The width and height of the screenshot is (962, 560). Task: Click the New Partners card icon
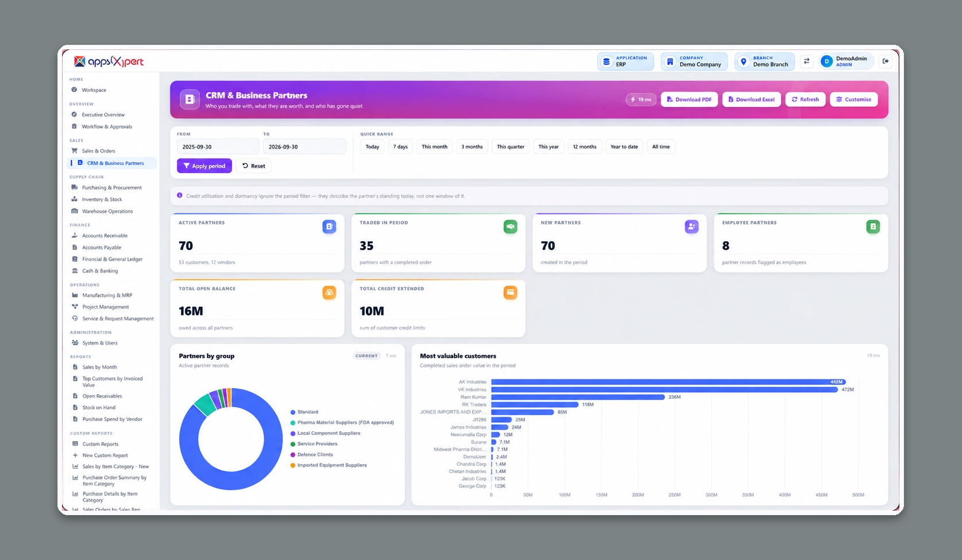(x=691, y=227)
